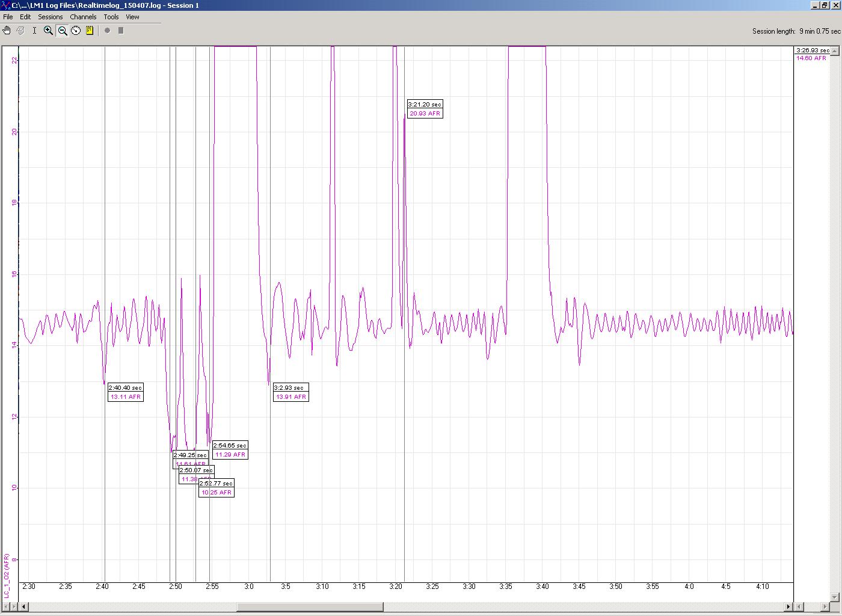This screenshot has height=616, width=842.
Task: Select the I-beam selection cursor tool
Action: pos(34,31)
